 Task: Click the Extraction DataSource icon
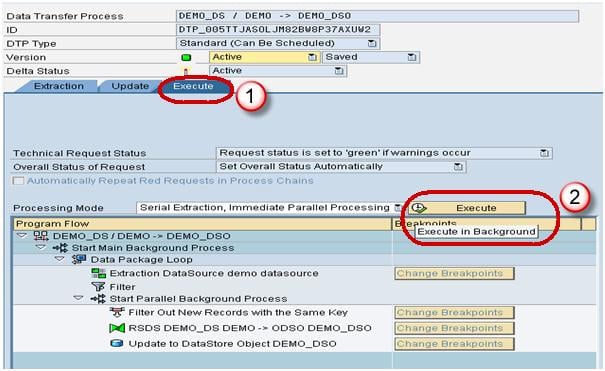[98, 273]
